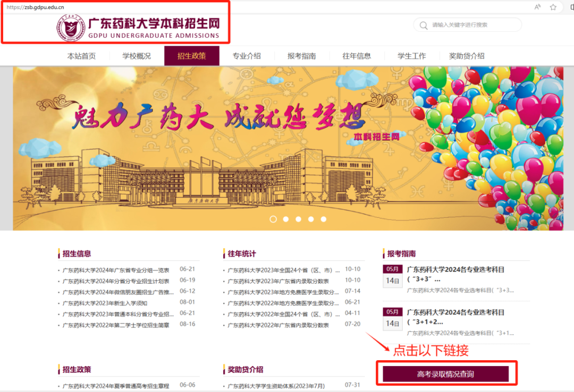This screenshot has width=574, height=392.
Task: Click the 魅力广药大 banner image
Action: pyautogui.click(x=288, y=148)
